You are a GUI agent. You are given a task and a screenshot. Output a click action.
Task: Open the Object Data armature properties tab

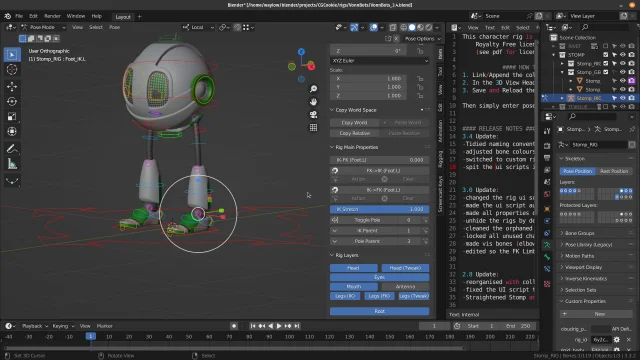[x=547, y=245]
